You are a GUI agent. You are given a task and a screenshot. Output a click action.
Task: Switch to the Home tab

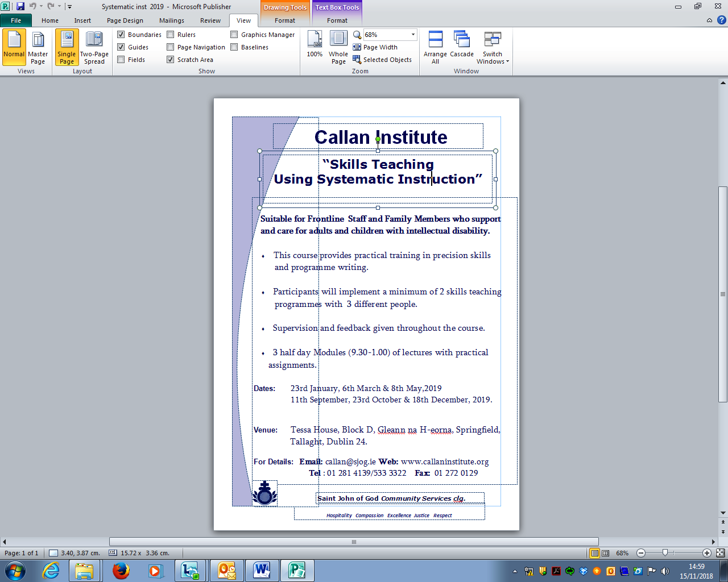tap(50, 20)
